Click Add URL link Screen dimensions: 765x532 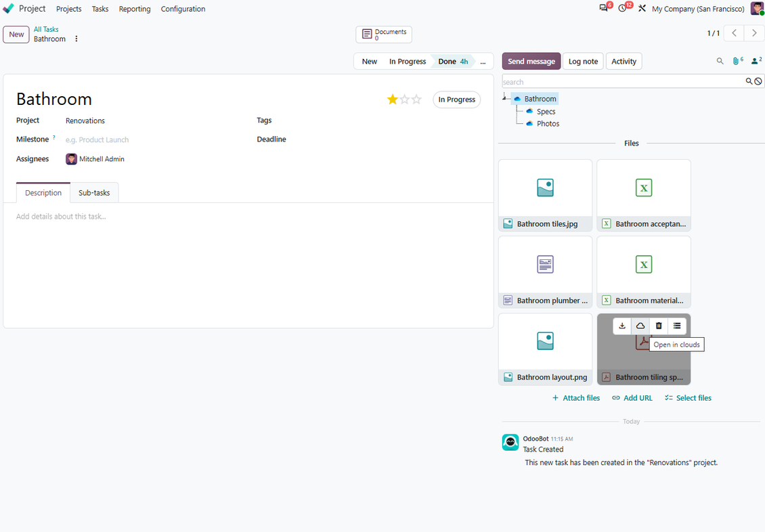click(632, 398)
